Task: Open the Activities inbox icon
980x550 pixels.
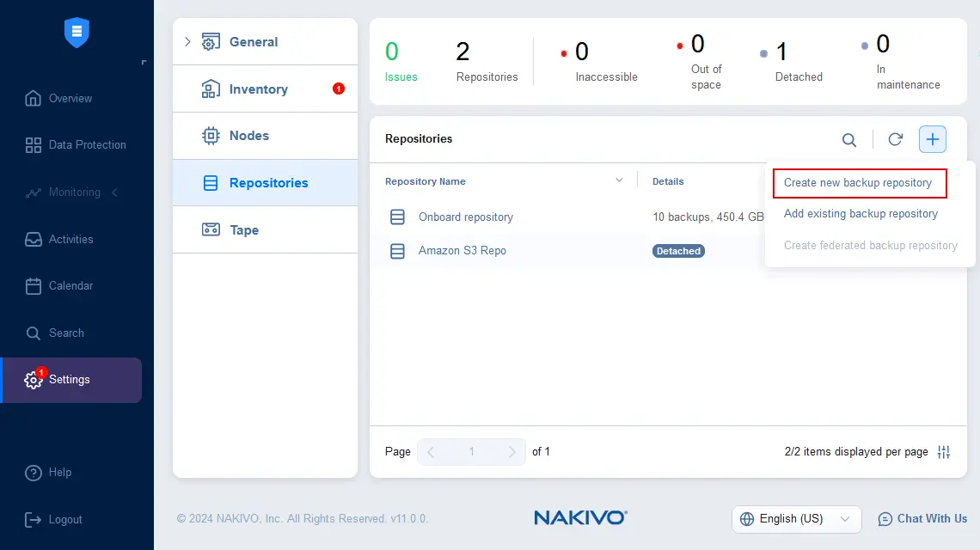Action: (x=34, y=240)
